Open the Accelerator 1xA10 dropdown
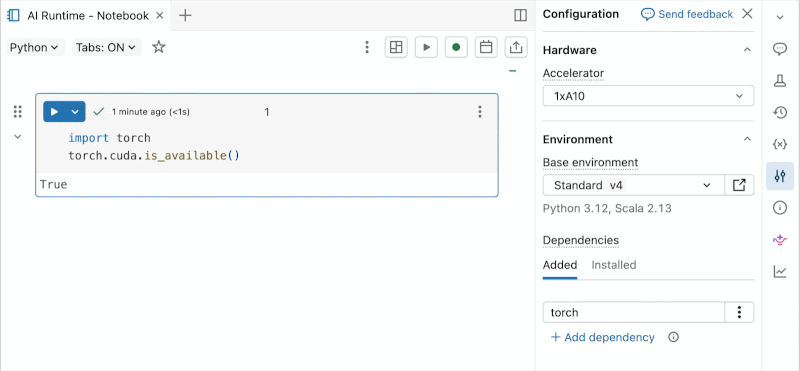This screenshot has height=371, width=800. 648,96
